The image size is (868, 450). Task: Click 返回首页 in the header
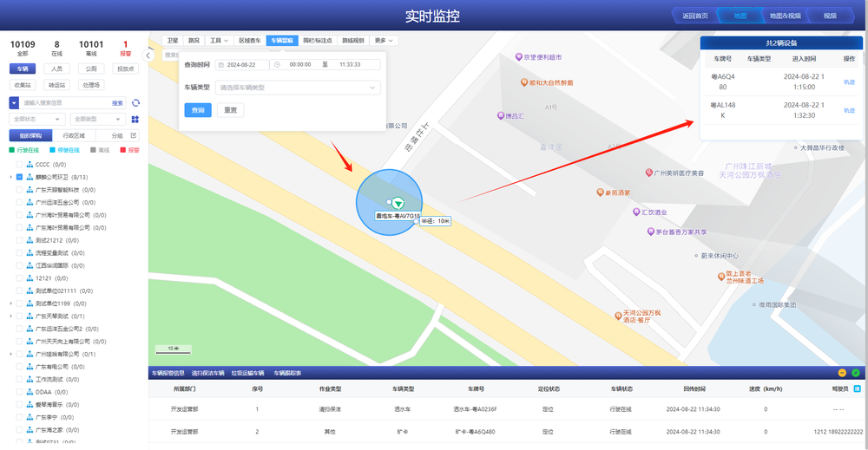coord(694,16)
